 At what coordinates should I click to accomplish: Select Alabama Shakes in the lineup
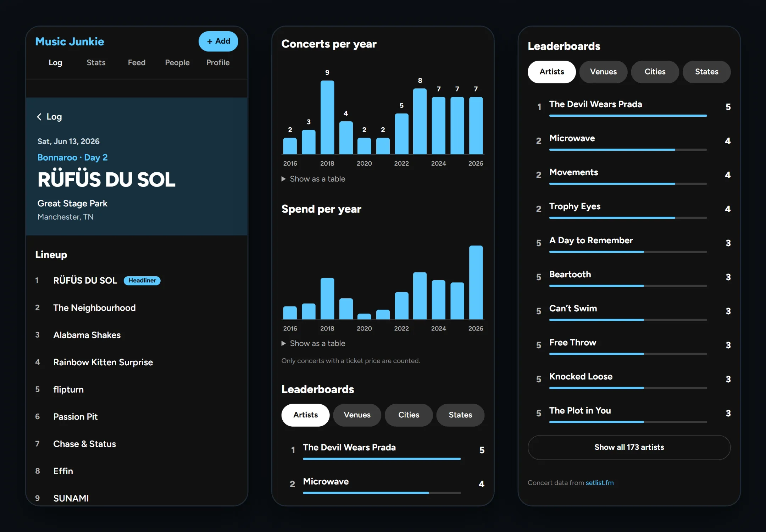[x=87, y=335]
